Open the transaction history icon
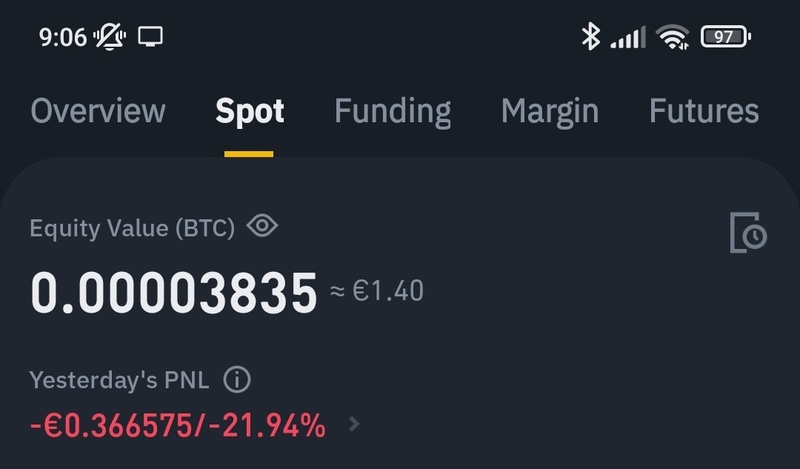Screen dimensions: 800x469 [x=748, y=232]
